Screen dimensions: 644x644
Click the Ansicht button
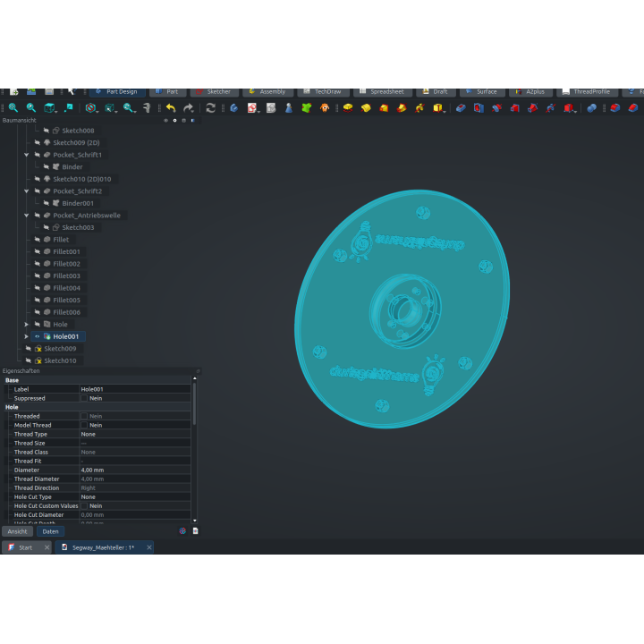17,531
